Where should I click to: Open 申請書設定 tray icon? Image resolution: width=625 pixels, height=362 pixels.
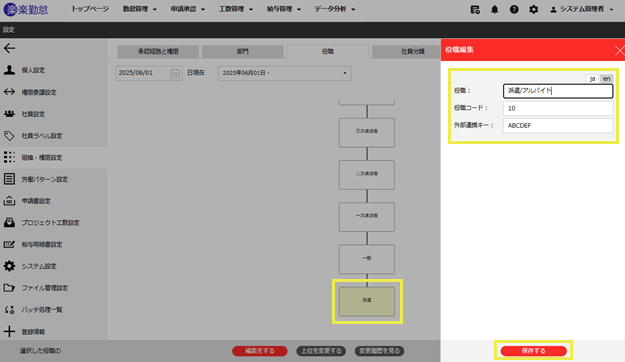[x=9, y=201]
